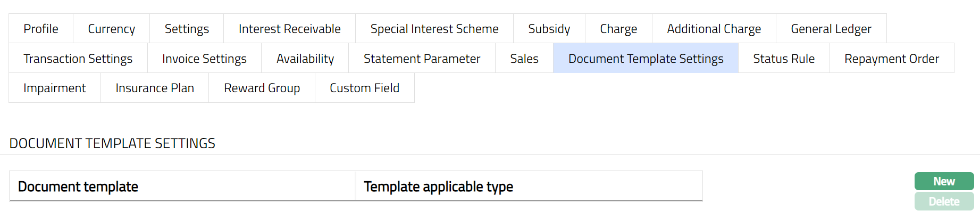
Task: Switch to the Sales tab
Action: pos(524,59)
